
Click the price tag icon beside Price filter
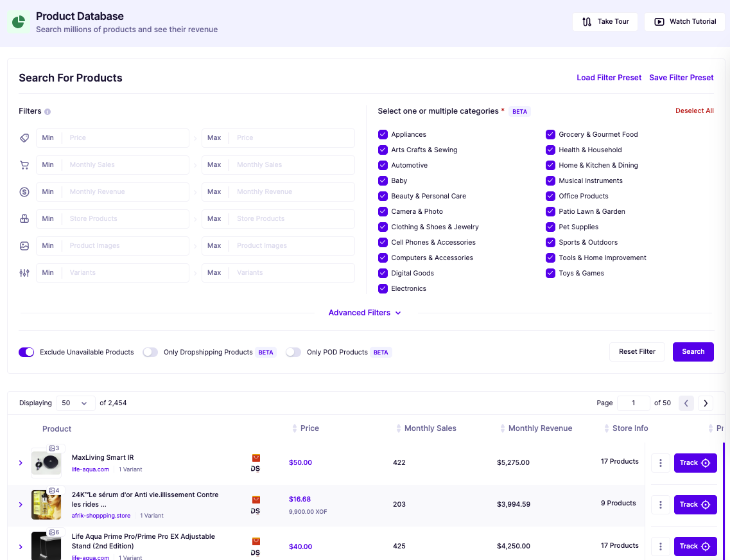pos(24,137)
